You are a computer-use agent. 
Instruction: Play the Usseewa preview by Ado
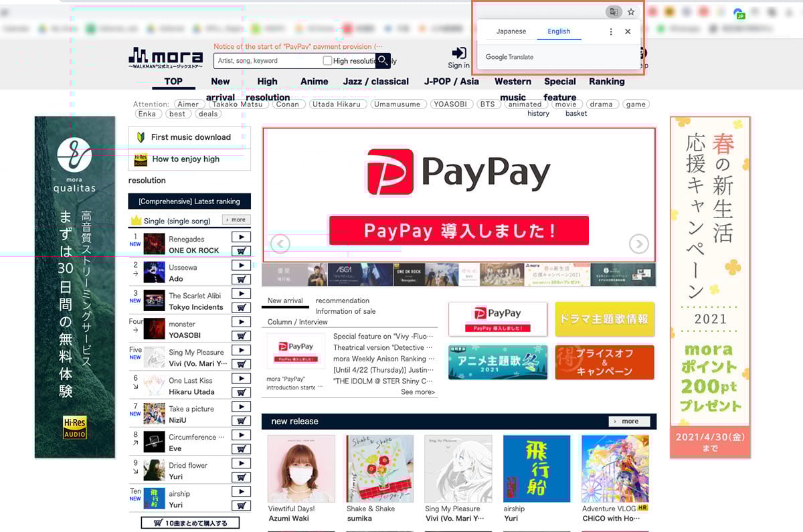click(241, 266)
